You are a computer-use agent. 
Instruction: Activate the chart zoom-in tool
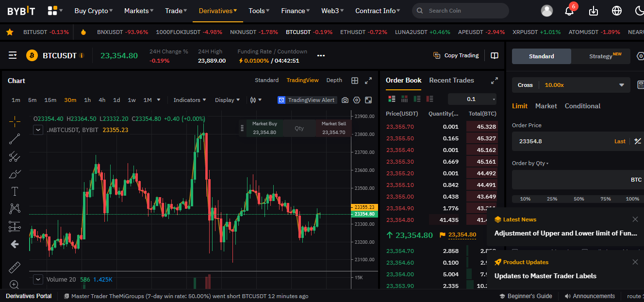15,285
